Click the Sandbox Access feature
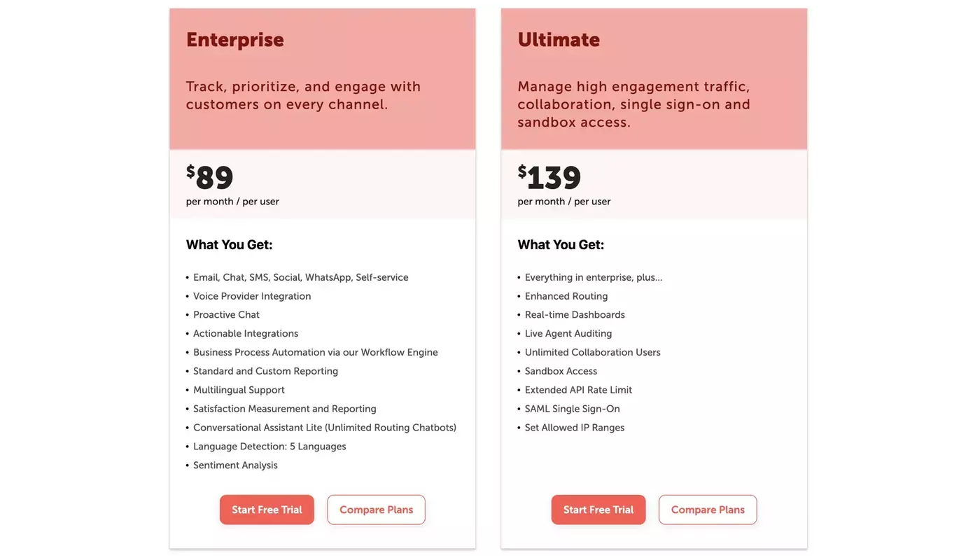This screenshot has width=980, height=560. (561, 371)
